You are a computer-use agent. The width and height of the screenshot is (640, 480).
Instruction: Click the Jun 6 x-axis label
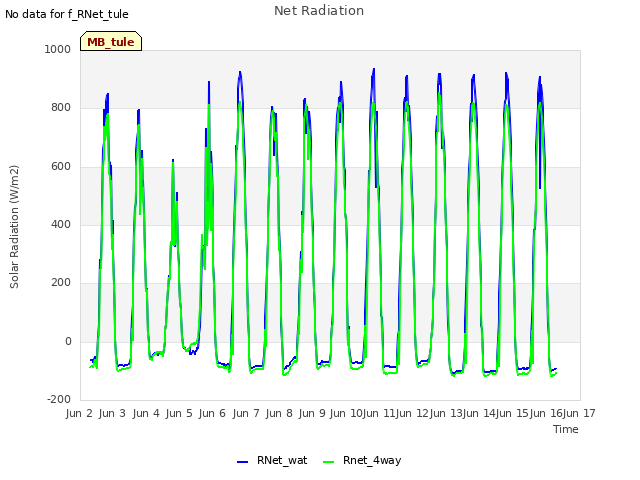pos(212,413)
